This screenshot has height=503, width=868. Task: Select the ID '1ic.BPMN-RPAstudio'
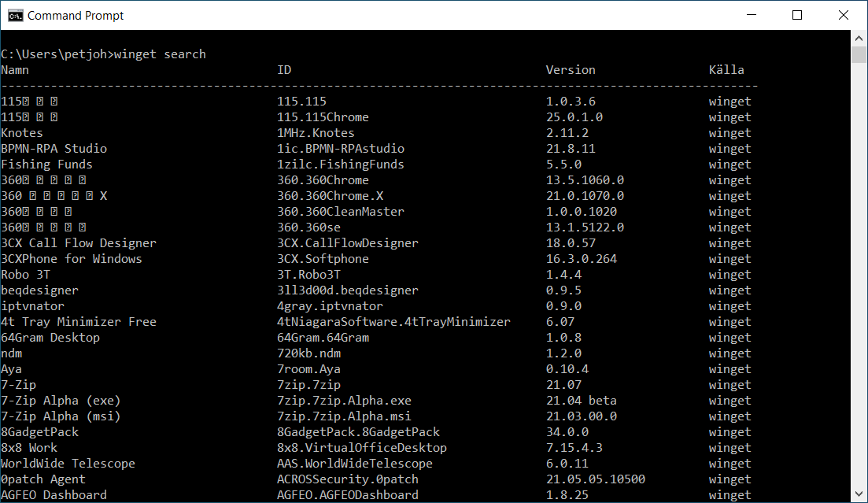tap(341, 149)
